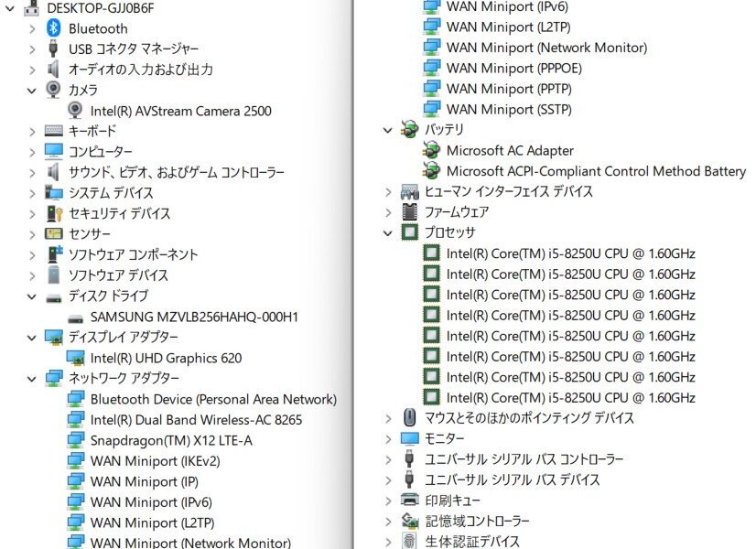Viewport: 756px width, 549px height.
Task: Select the Intel(R) UHD Graphics 620 icon
Action: click(75, 356)
